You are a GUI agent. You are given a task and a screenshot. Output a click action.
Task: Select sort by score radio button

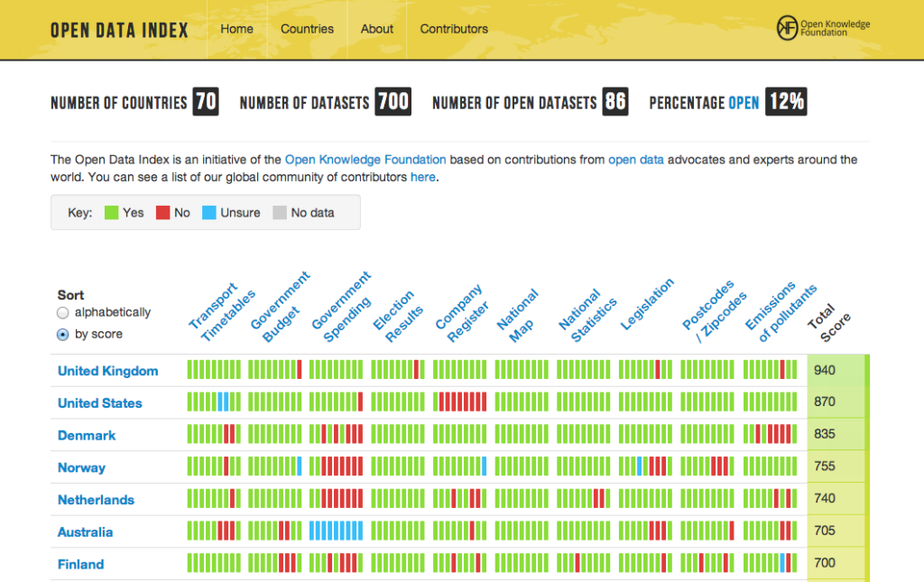[62, 335]
